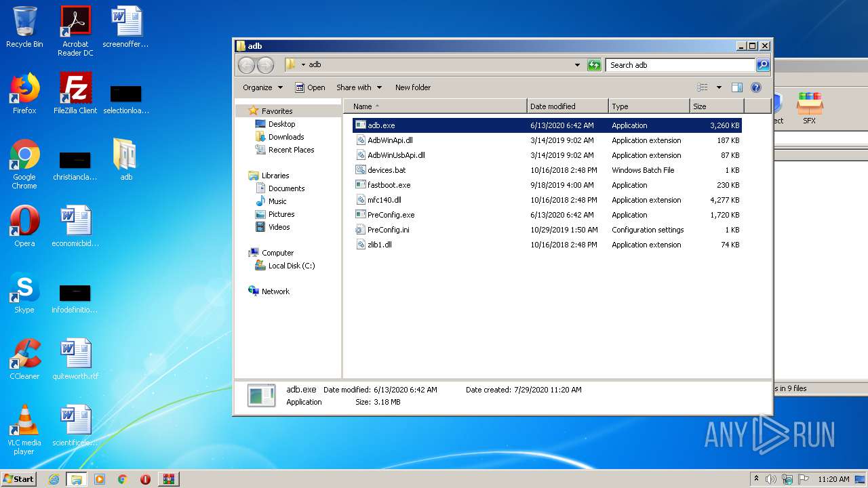Select PreConfig.exe file
This screenshot has height=488, width=868.
547,215
